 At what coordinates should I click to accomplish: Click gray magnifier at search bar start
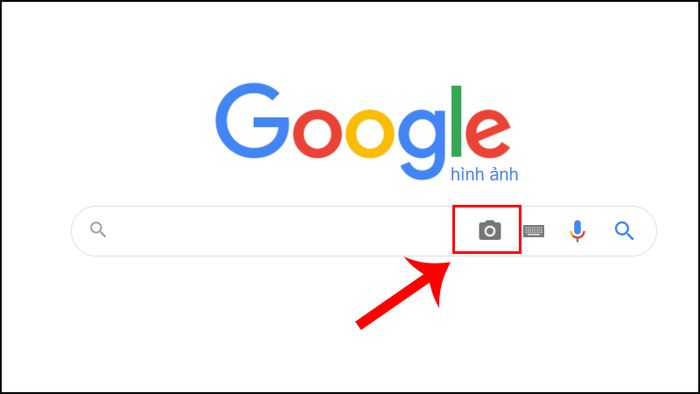click(98, 230)
